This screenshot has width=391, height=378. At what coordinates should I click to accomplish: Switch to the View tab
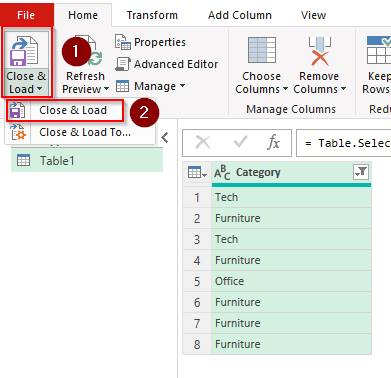313,15
